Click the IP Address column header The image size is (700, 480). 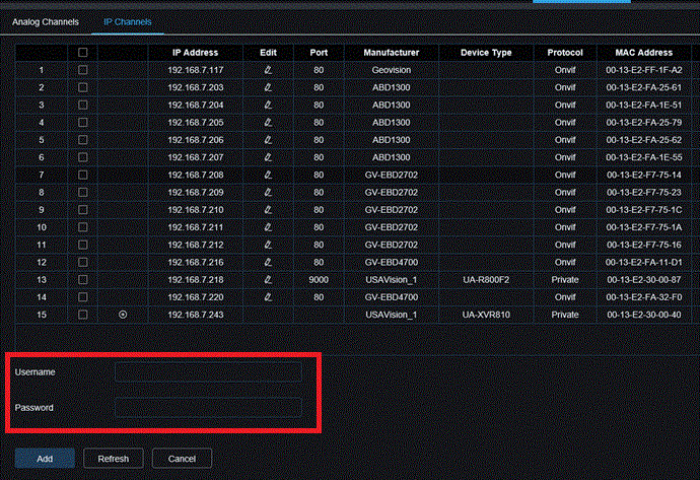click(195, 52)
